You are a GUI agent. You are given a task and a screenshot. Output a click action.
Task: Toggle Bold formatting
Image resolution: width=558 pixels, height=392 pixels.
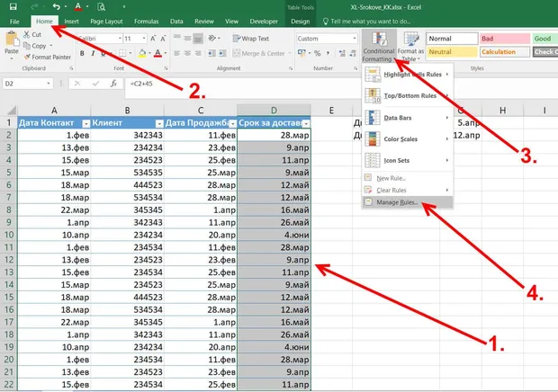coord(82,53)
